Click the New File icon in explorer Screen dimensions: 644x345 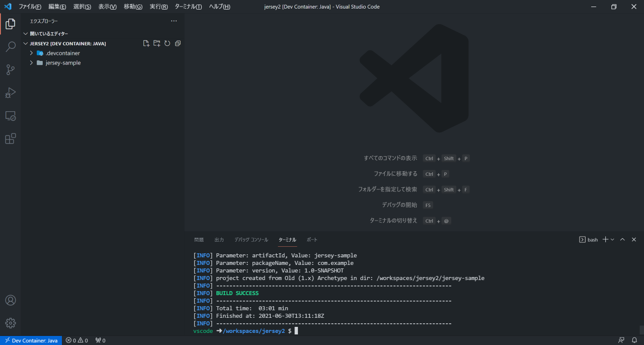[146, 43]
